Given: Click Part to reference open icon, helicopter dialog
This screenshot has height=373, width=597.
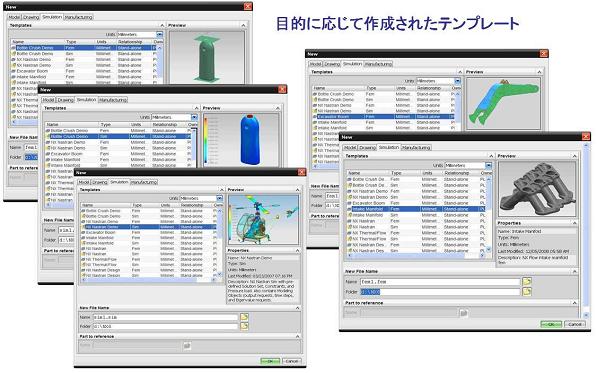Looking at the screenshot, I should pos(187,346).
